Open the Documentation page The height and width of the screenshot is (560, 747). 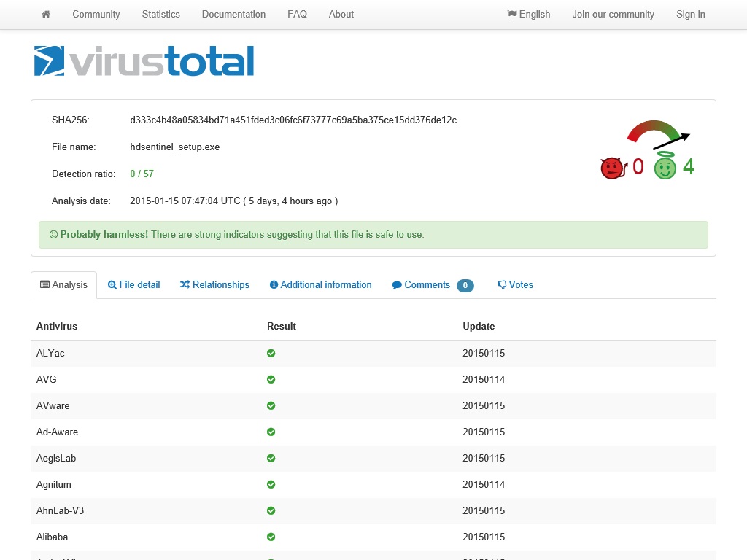233,15
